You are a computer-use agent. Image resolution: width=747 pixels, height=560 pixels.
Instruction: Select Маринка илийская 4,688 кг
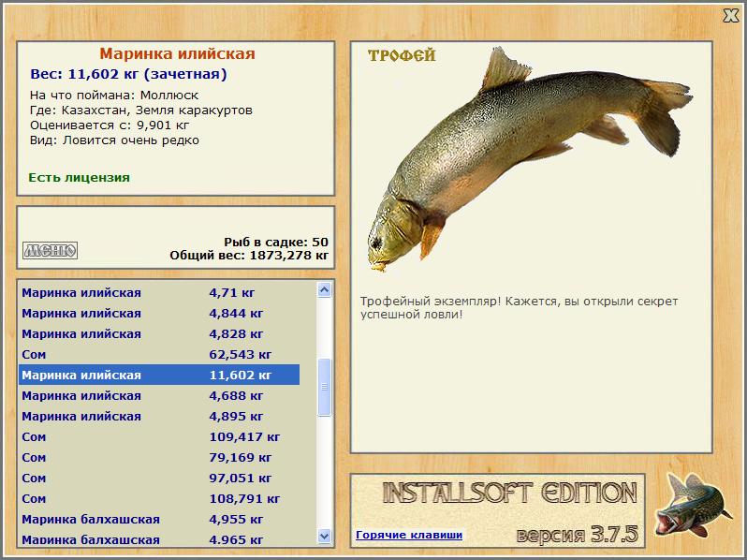tap(159, 395)
